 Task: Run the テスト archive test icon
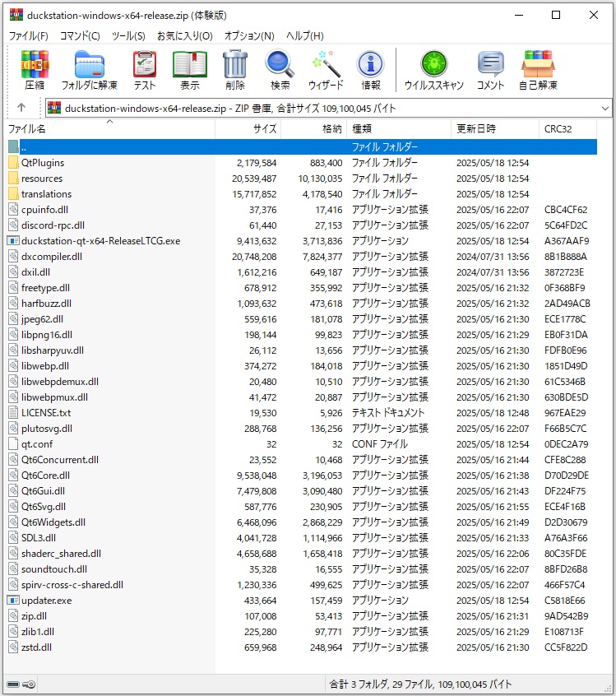tap(145, 64)
